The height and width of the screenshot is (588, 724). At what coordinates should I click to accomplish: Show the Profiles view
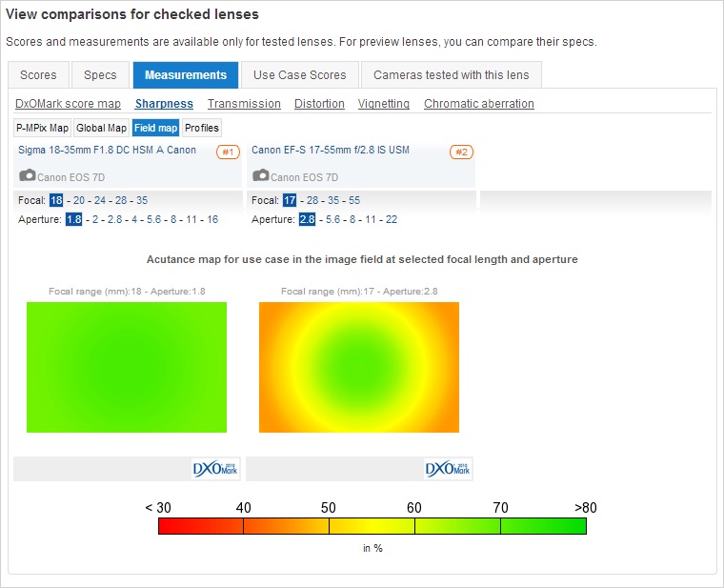pyautogui.click(x=202, y=128)
